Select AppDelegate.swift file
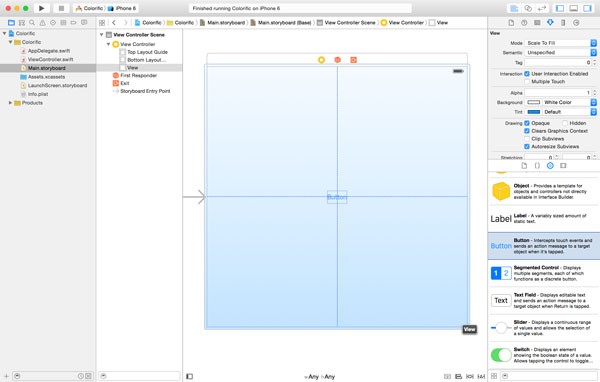The width and height of the screenshot is (600, 382). [x=49, y=51]
